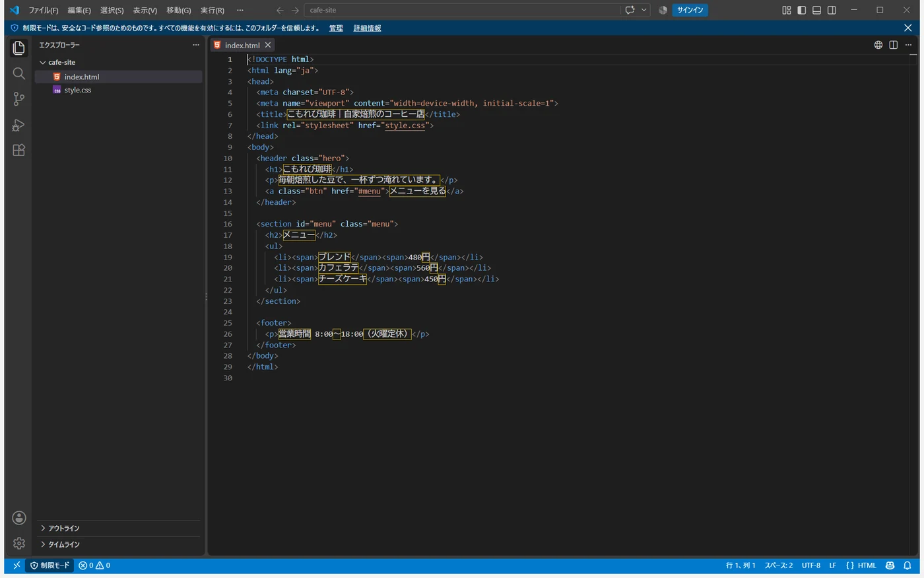Screen dimensions: 924x578
Task: Select index.html in the explorer
Action: [119, 77]
